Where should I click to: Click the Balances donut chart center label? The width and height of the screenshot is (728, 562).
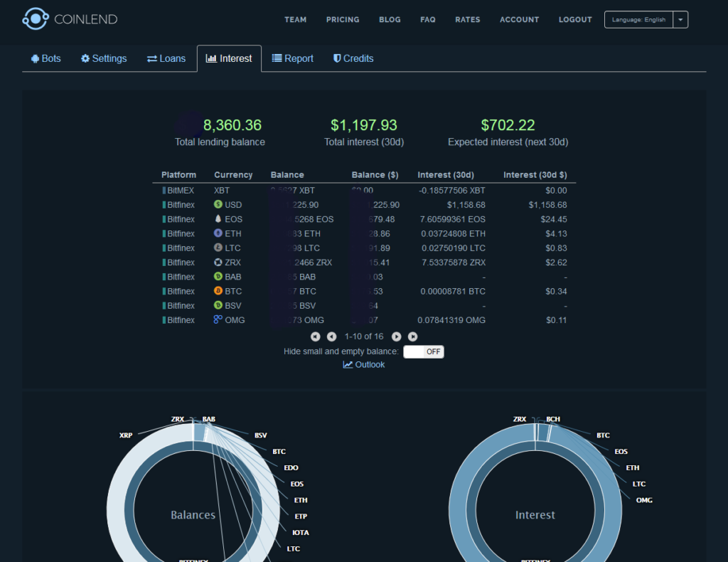click(193, 515)
